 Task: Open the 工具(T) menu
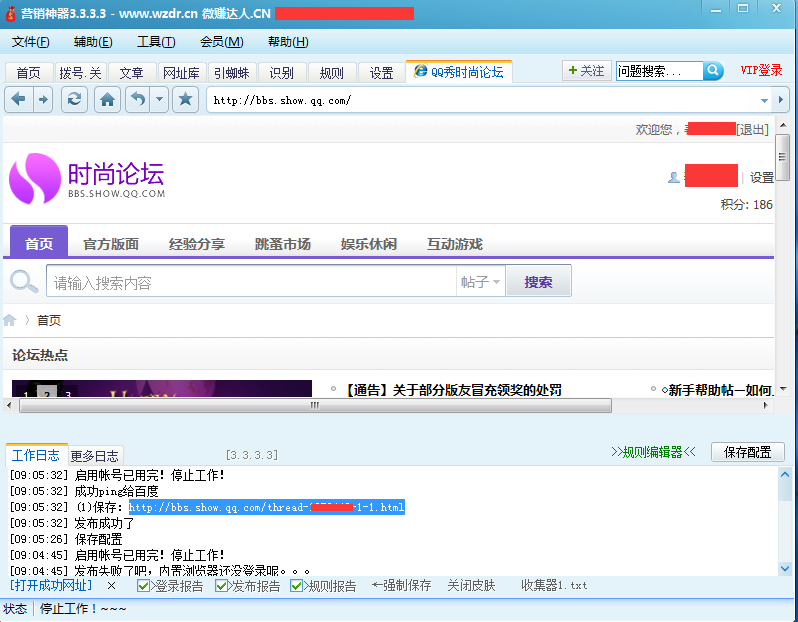point(156,42)
